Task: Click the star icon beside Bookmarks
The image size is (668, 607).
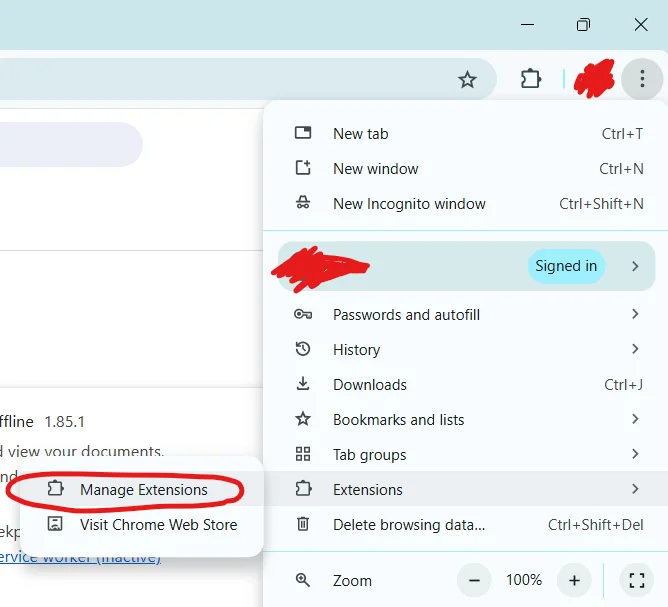Action: pos(303,419)
